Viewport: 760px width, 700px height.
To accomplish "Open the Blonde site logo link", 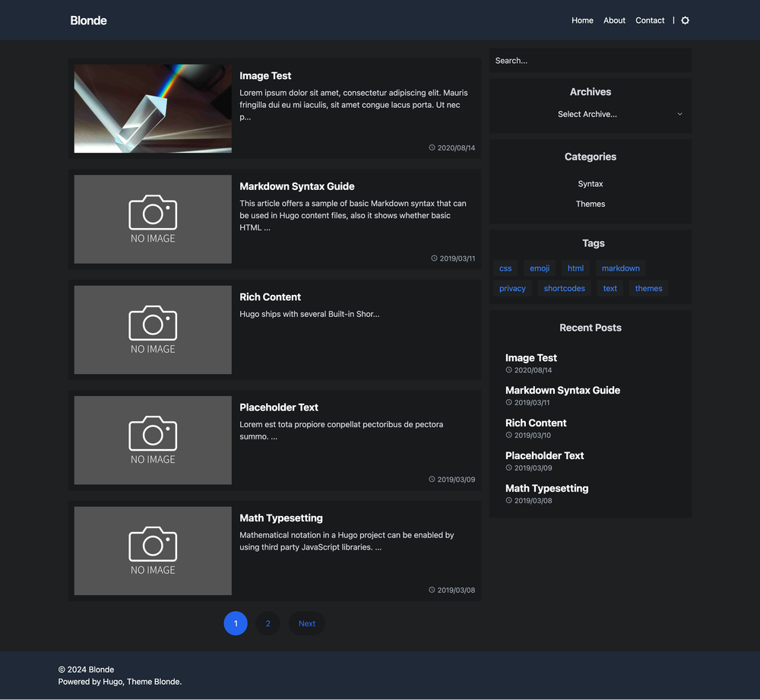I will [x=88, y=21].
